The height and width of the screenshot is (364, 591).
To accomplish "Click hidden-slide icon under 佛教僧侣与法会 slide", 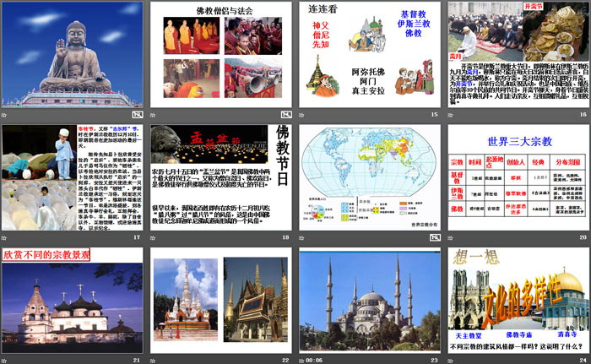I will click(285, 114).
